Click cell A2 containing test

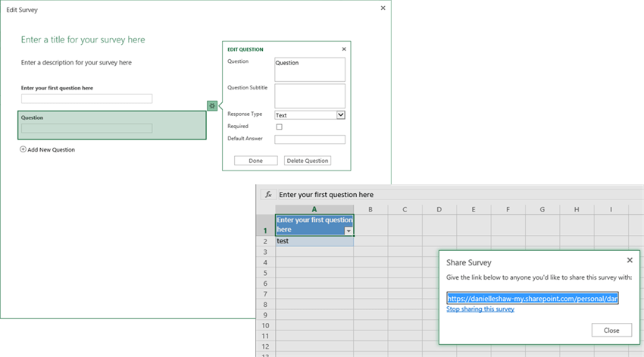[x=314, y=241]
